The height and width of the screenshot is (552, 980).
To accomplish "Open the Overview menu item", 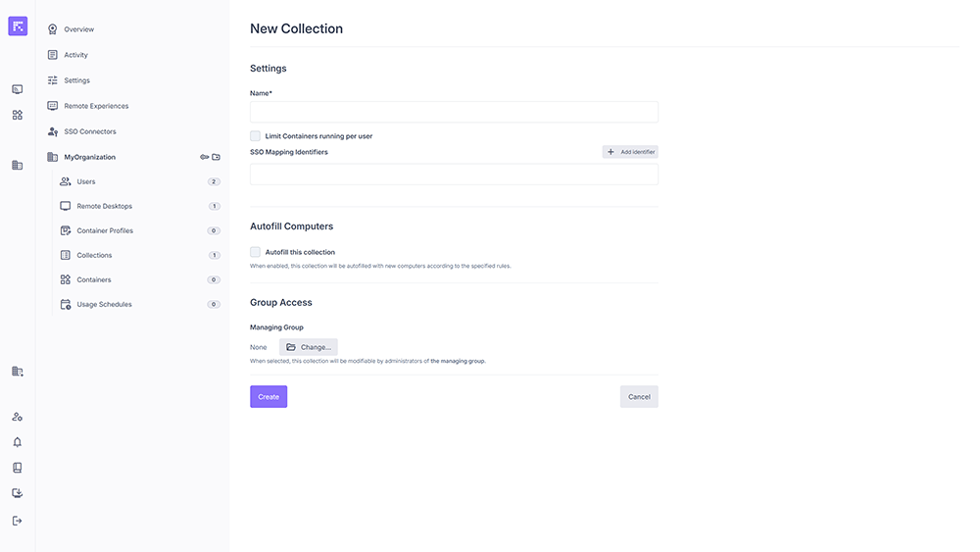I will pos(78,29).
